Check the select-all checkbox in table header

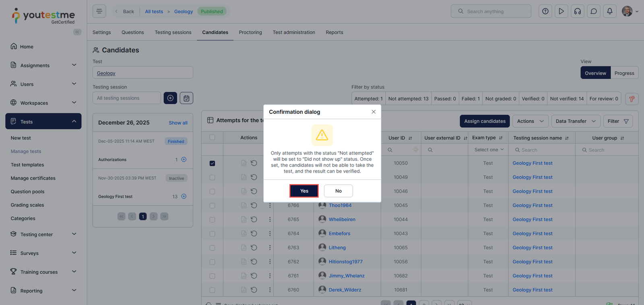pos(212,137)
